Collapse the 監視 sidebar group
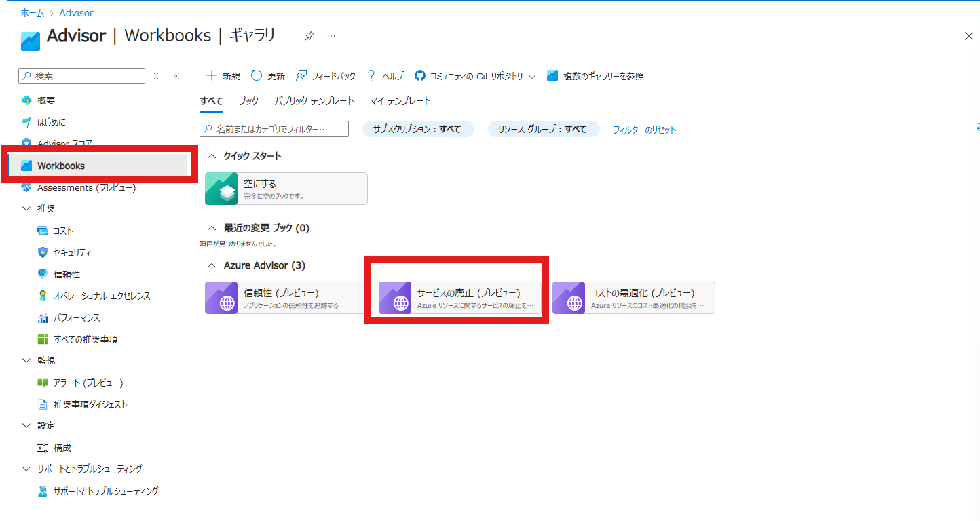 coord(26,360)
